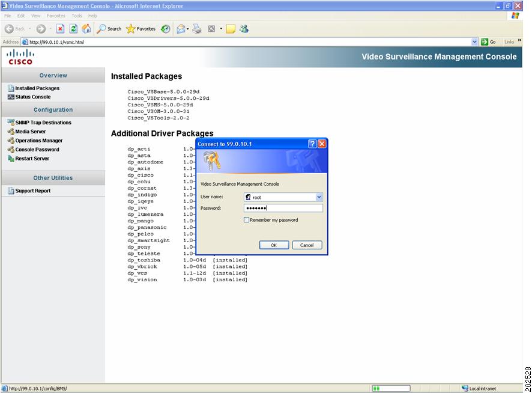
Task: Select the Cisco_VSOM-3.0.0-31 package text
Action: (x=159, y=111)
